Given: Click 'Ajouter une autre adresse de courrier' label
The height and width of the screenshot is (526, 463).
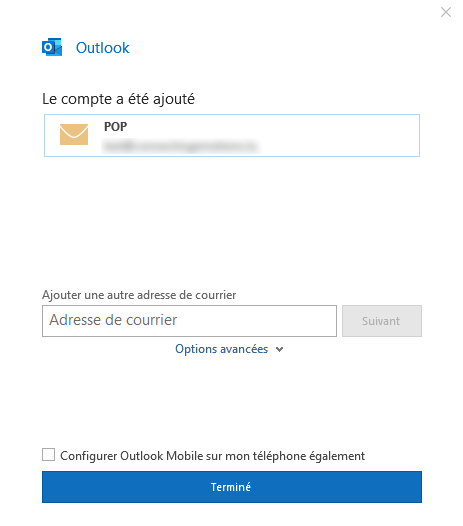Looking at the screenshot, I should pos(139,295).
